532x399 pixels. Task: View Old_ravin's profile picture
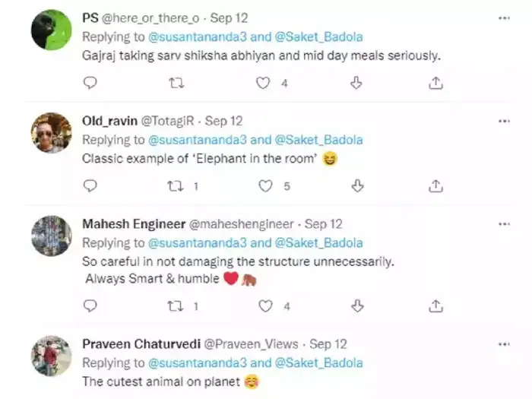click(x=51, y=134)
